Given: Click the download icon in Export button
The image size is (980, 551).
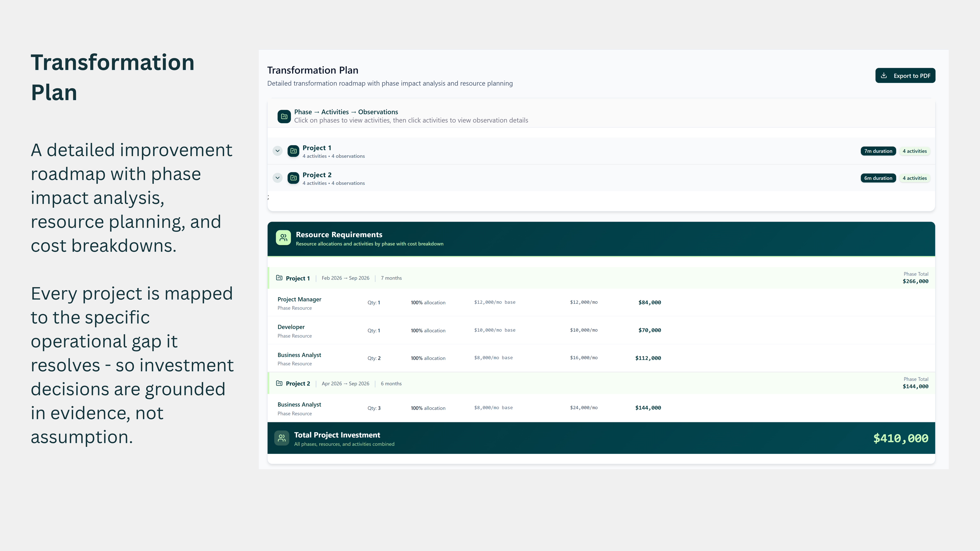Looking at the screenshot, I should pyautogui.click(x=884, y=75).
